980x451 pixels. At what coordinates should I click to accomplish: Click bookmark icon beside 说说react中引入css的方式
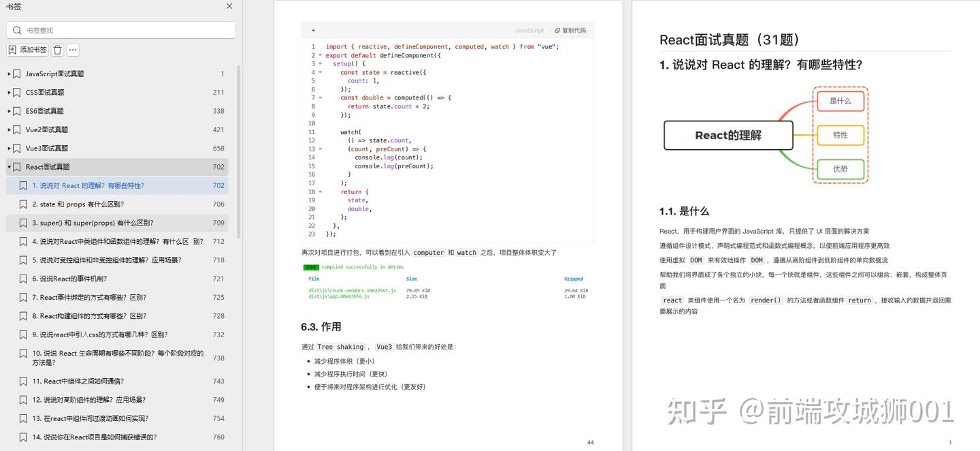point(24,335)
